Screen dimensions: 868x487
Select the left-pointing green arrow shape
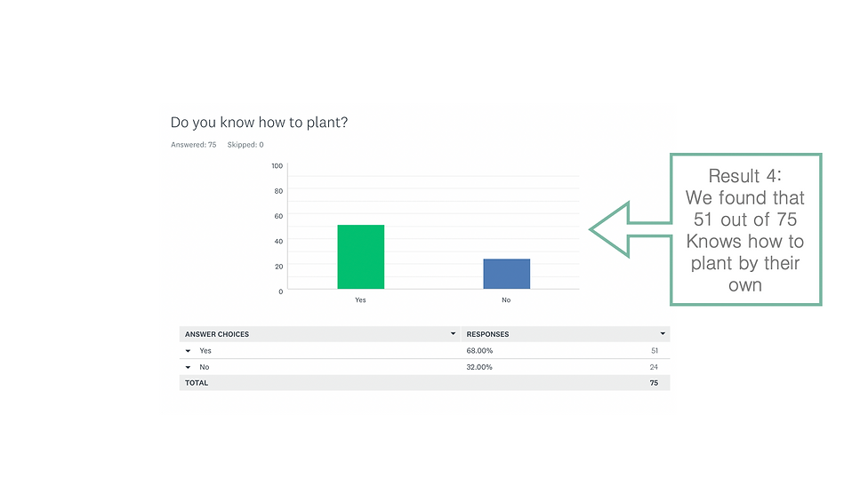(630, 229)
